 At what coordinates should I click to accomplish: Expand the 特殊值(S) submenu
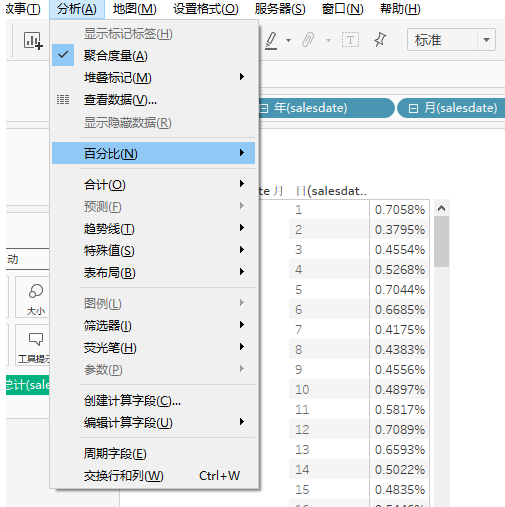153,250
